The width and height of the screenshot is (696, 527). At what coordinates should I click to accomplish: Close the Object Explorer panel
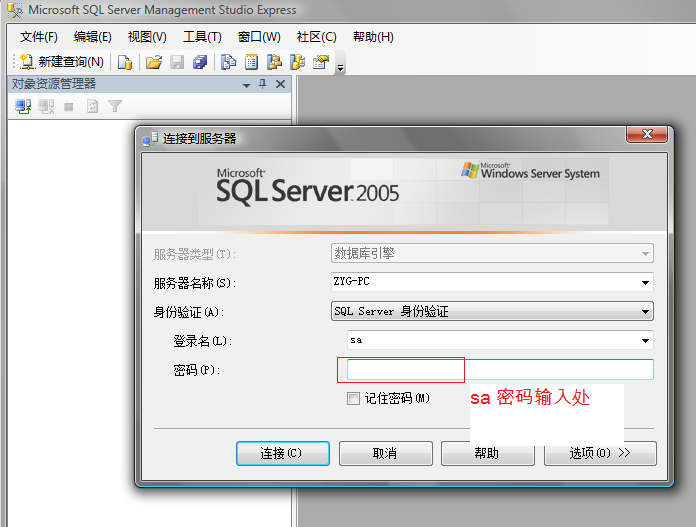(x=281, y=84)
